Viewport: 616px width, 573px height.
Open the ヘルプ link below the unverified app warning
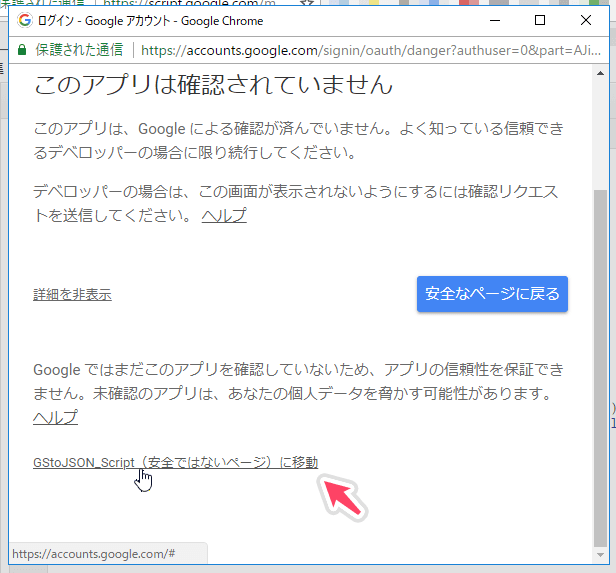click(55, 417)
